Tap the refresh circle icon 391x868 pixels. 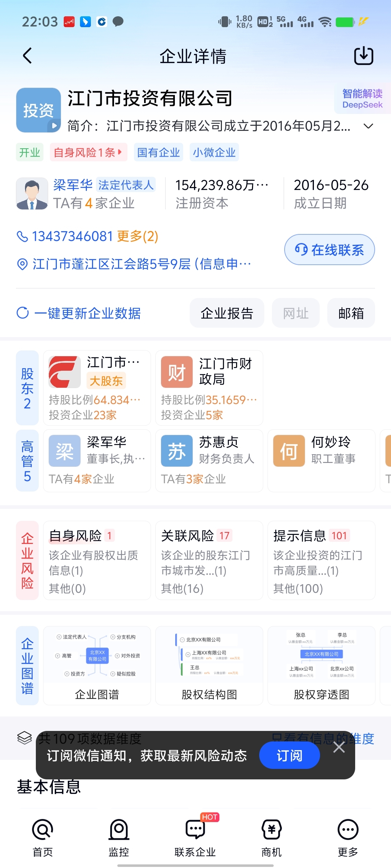pyautogui.click(x=23, y=313)
